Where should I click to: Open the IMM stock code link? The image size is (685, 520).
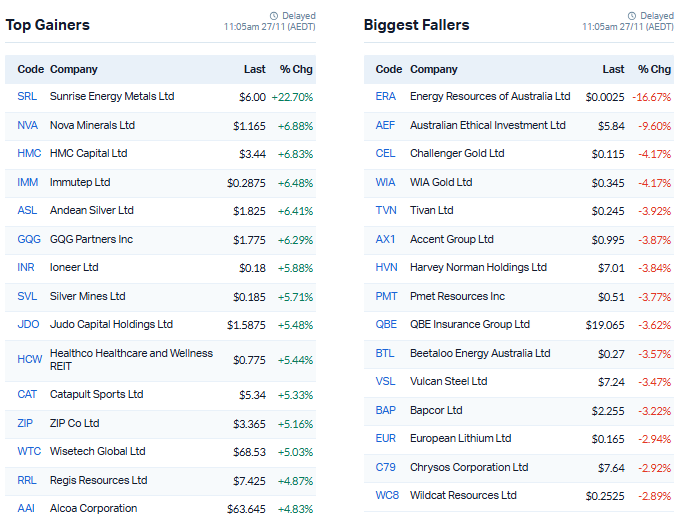click(x=28, y=182)
